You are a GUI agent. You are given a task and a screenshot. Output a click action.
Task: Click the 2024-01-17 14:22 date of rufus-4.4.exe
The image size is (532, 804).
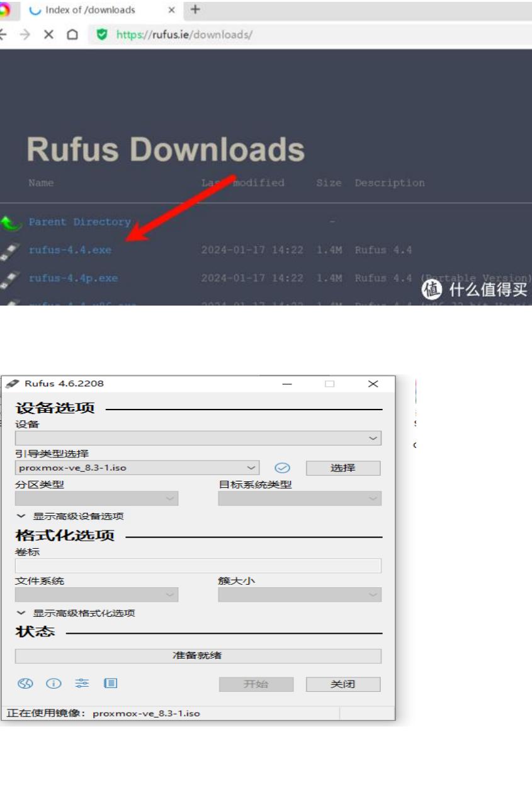pyautogui.click(x=252, y=250)
